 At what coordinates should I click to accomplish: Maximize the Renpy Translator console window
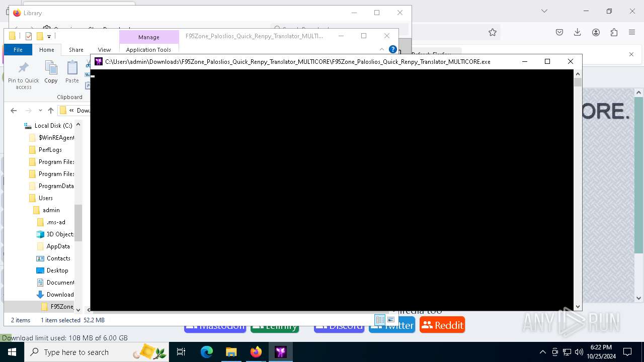point(547,61)
